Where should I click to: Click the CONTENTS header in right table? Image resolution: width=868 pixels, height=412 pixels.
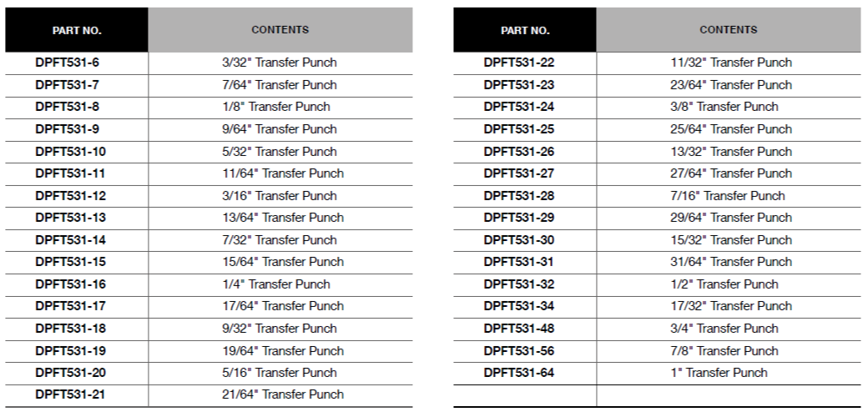pos(729,30)
